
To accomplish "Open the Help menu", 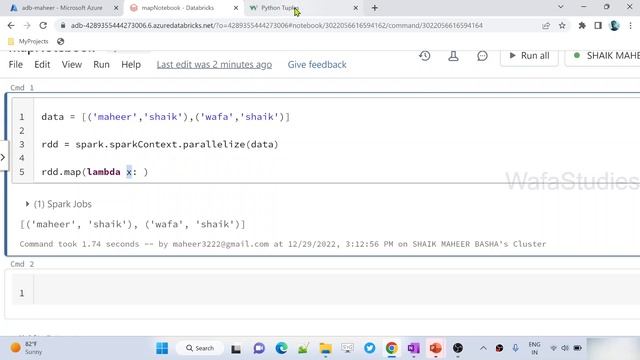I will 131,64.
